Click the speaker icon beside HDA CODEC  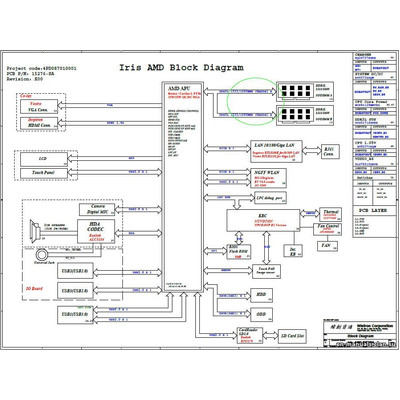(35, 231)
